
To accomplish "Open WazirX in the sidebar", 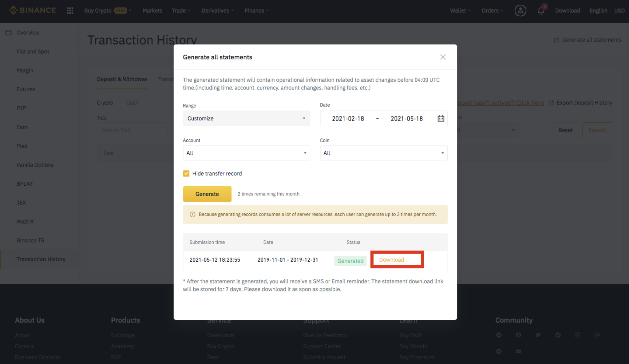I will (x=25, y=222).
